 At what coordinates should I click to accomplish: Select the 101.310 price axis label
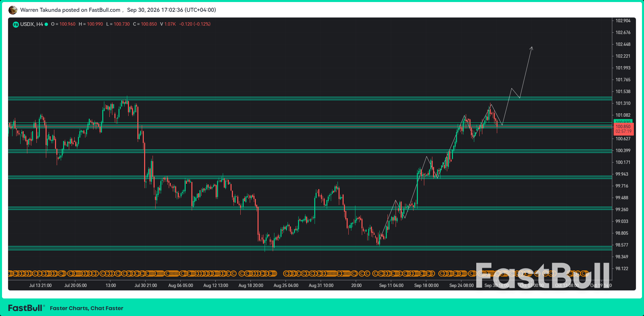[623, 103]
